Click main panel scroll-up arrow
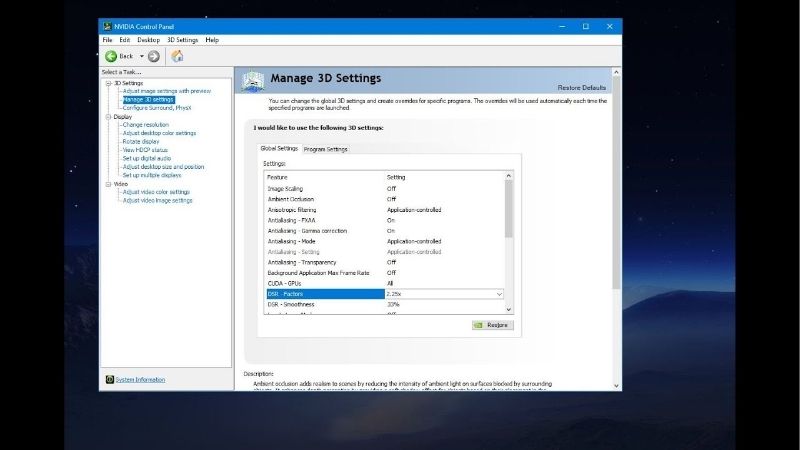The width and height of the screenshot is (800, 450). point(616,72)
